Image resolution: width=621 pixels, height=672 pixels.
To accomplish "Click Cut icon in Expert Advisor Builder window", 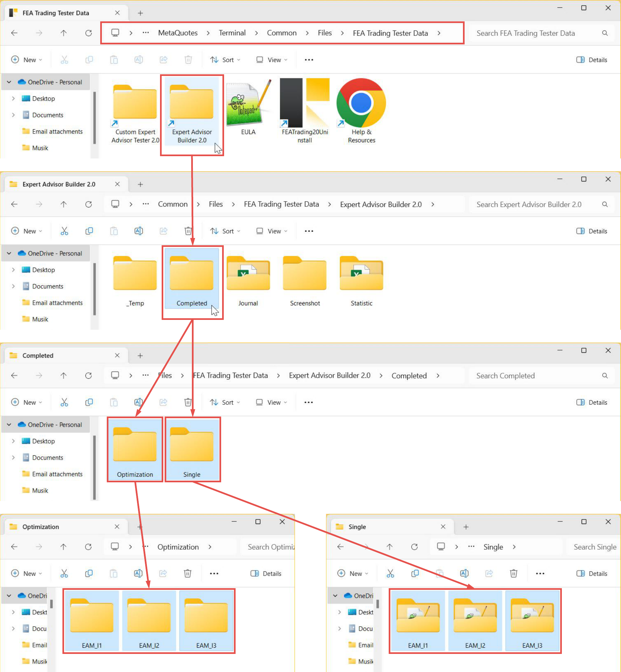I will (x=64, y=231).
